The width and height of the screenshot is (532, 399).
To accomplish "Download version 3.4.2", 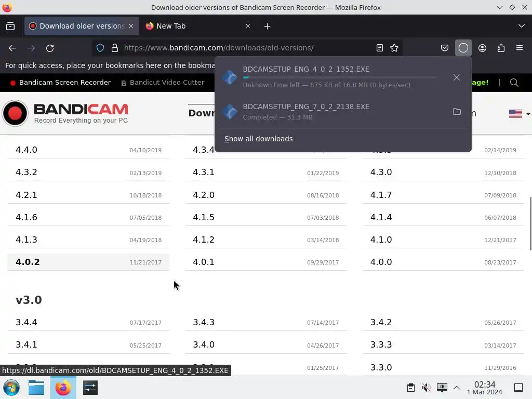I will [x=443, y=322].
